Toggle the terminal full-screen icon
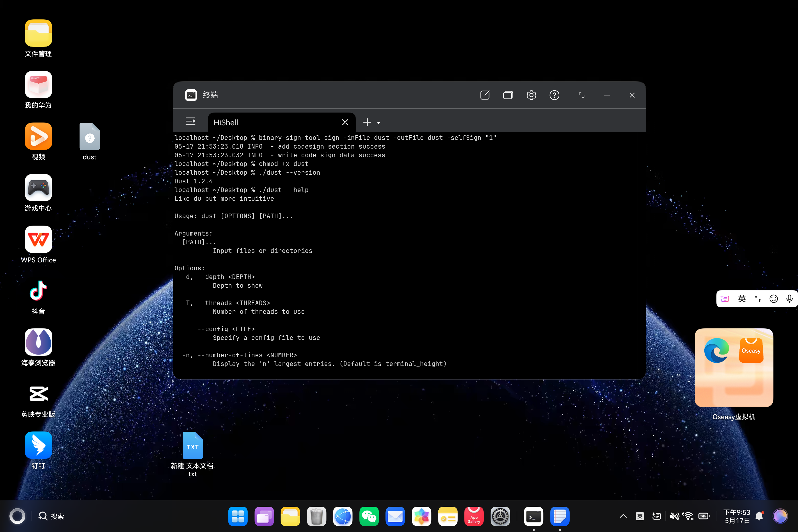 (582, 95)
